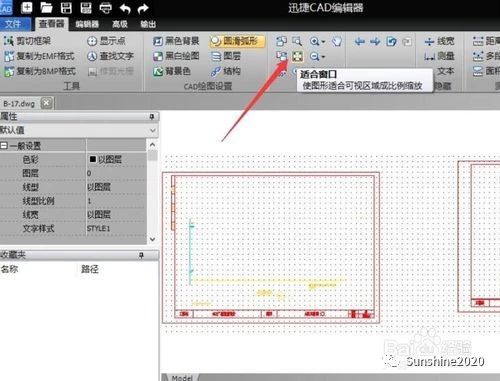Click the 线宽 property value field
Image resolution: width=500 pixels, height=381 pixels.
point(116,215)
